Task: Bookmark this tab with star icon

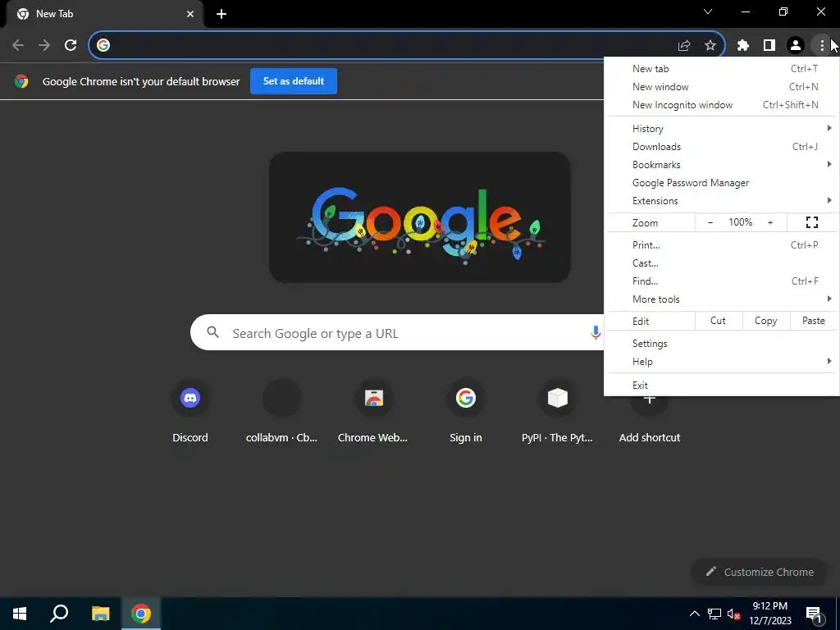Action: coord(710,46)
